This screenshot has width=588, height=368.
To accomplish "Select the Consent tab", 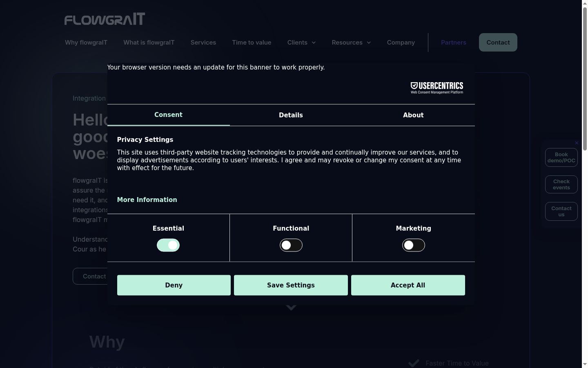I will coord(168,115).
